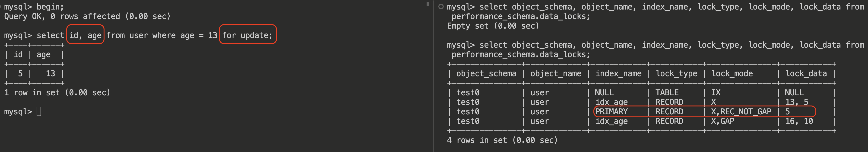Click the IX lock mode cell
868x152 pixels.
pyautogui.click(x=716, y=93)
